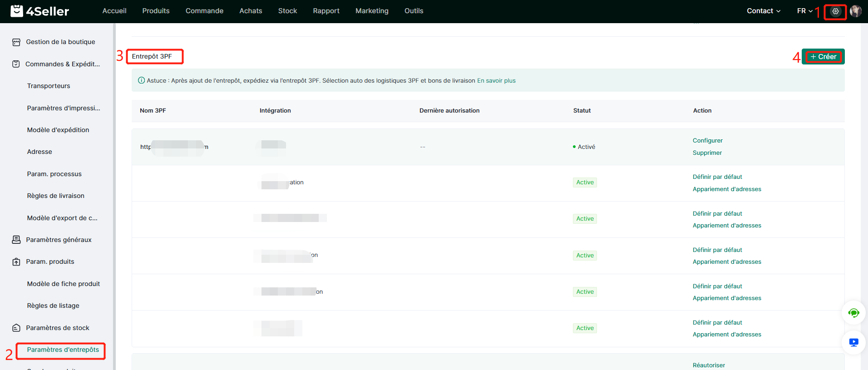The width and height of the screenshot is (868, 370).
Task: Open Modèle de fiche produit in sidebar
Action: (64, 284)
